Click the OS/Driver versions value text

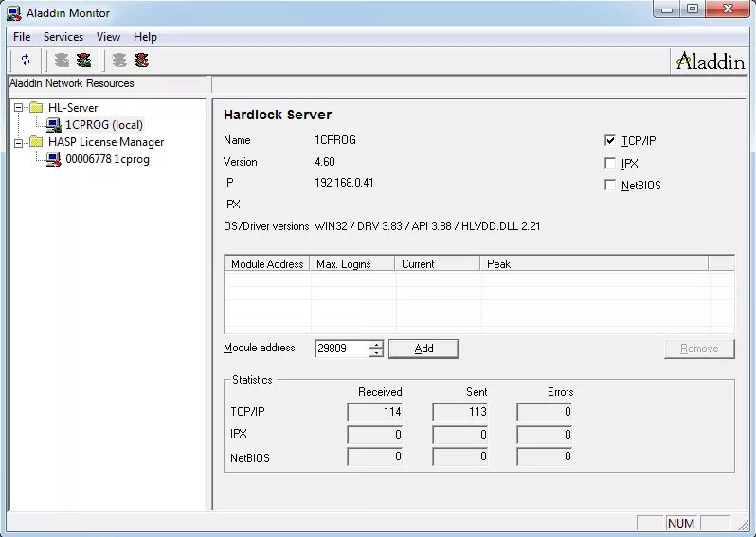click(427, 226)
